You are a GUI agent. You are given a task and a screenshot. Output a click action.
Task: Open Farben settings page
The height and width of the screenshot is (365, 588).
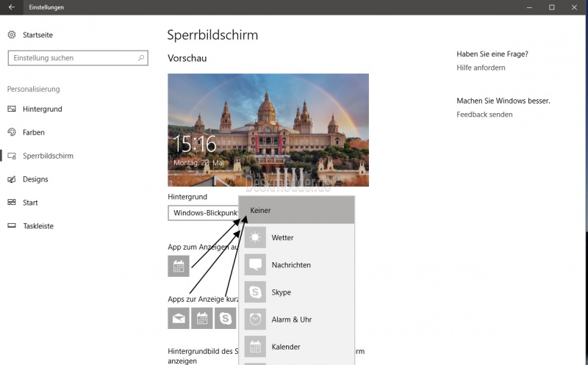[34, 132]
